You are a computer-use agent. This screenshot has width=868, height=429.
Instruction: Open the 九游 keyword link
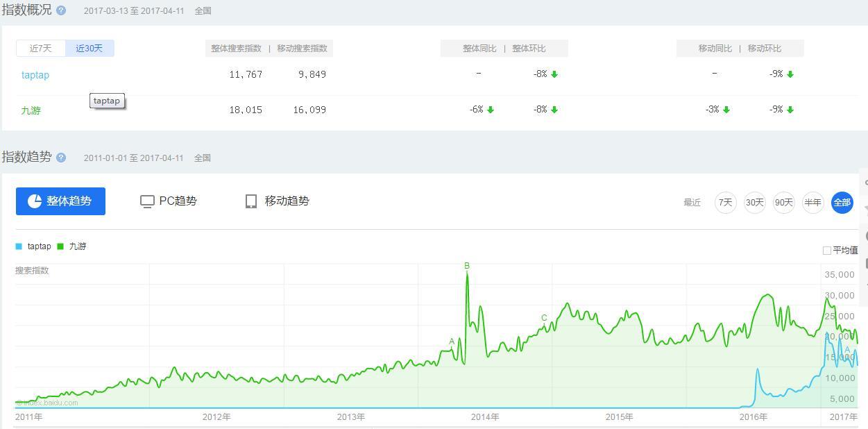pyautogui.click(x=31, y=110)
